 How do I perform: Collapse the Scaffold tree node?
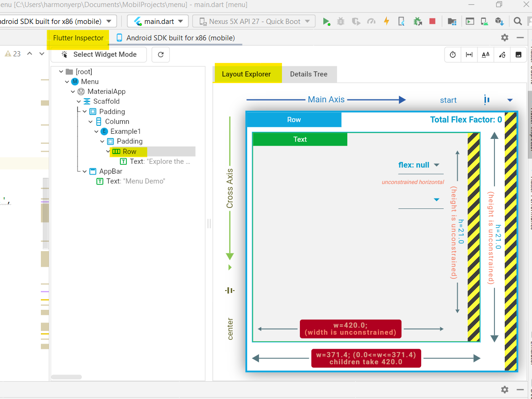click(x=78, y=101)
